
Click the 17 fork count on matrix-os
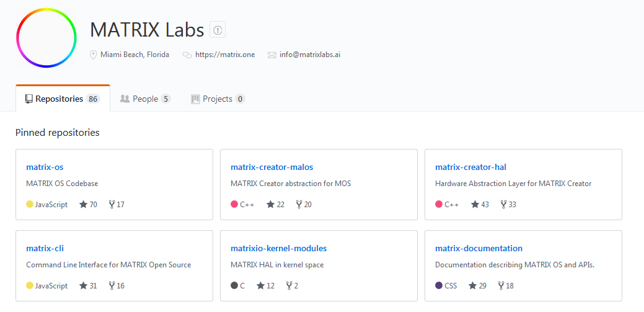120,204
